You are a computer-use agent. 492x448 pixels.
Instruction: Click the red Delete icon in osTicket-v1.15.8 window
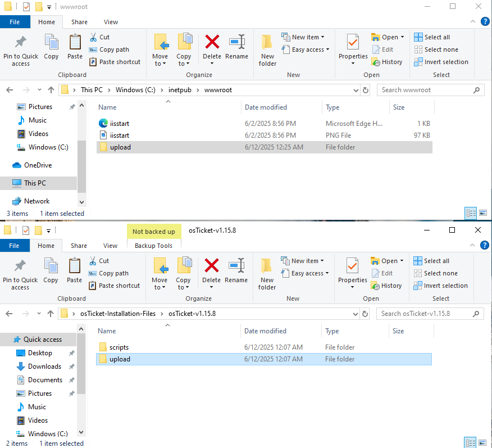click(x=212, y=266)
